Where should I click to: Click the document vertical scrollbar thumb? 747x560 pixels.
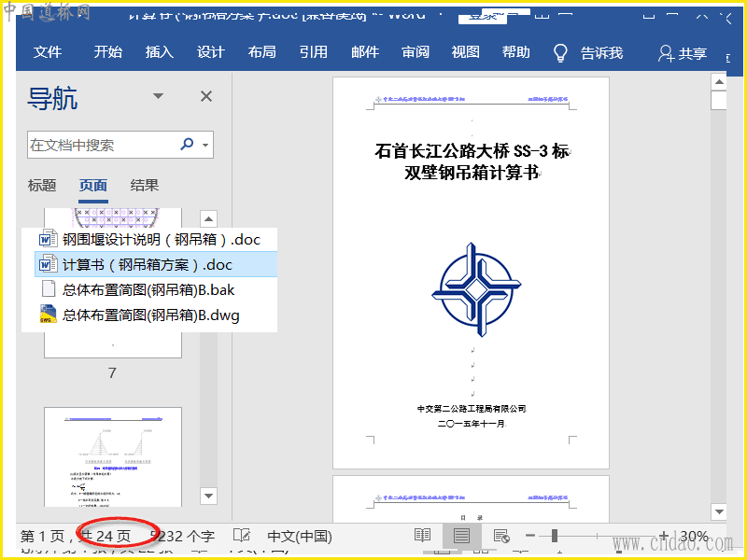tap(718, 101)
